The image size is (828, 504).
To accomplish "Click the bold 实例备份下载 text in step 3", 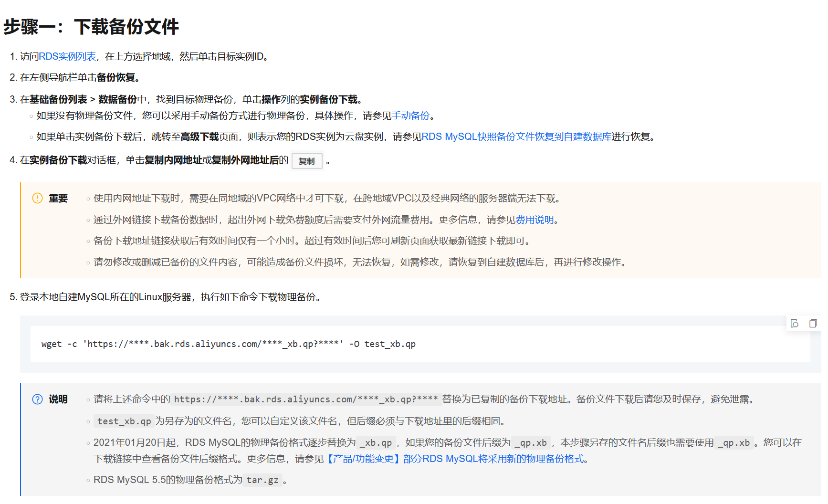I will [x=328, y=99].
